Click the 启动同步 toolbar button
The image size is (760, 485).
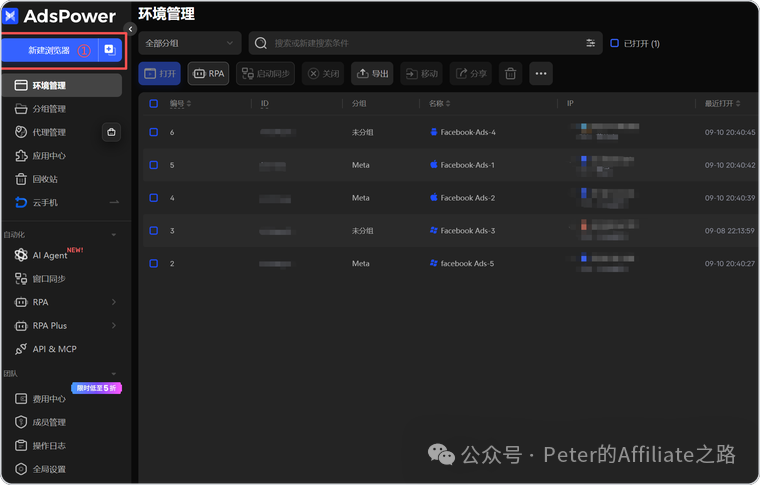tap(265, 74)
